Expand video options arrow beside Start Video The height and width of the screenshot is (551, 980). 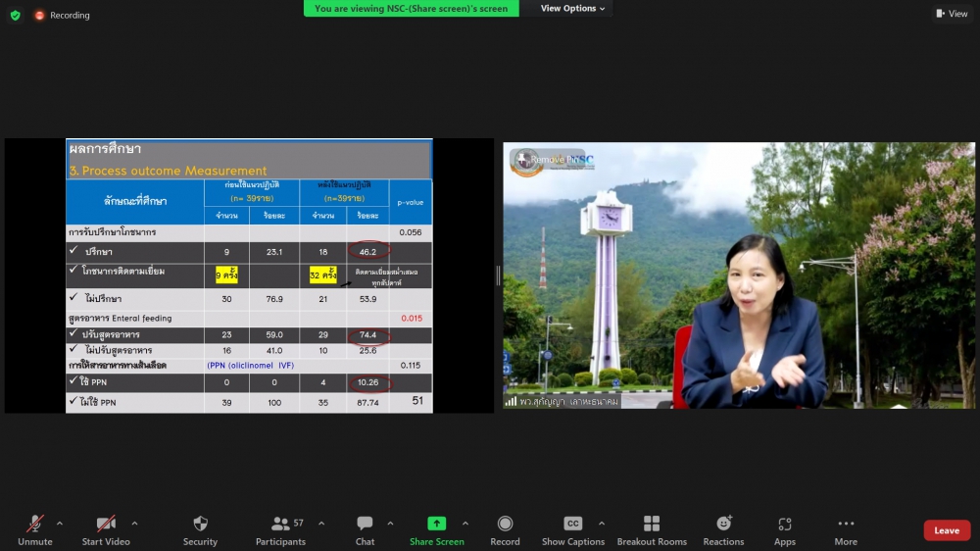pos(134,524)
